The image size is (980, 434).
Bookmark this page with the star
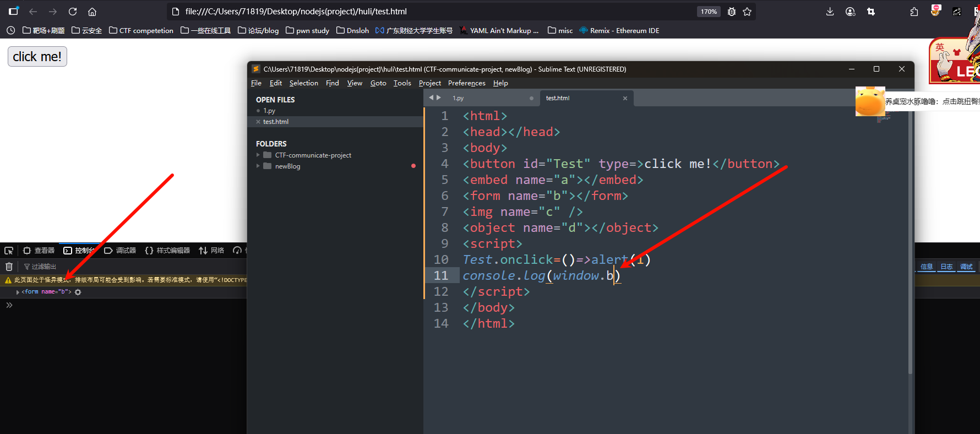[x=747, y=12]
